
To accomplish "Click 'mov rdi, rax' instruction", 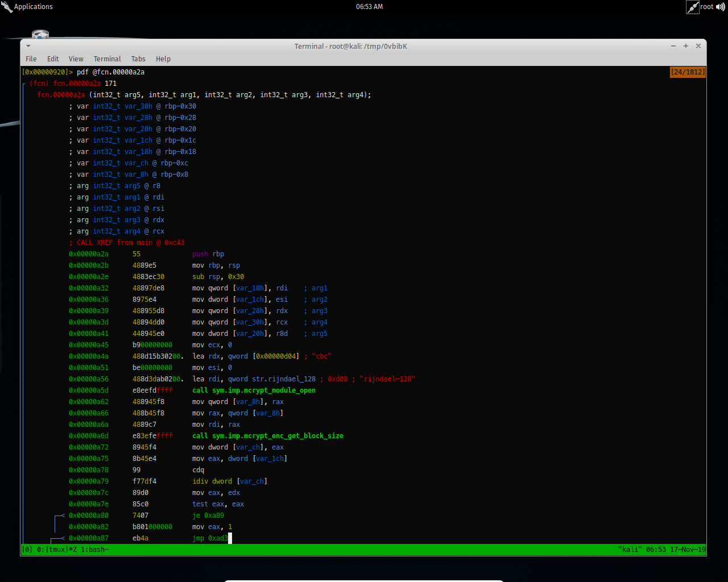I will [x=216, y=425].
